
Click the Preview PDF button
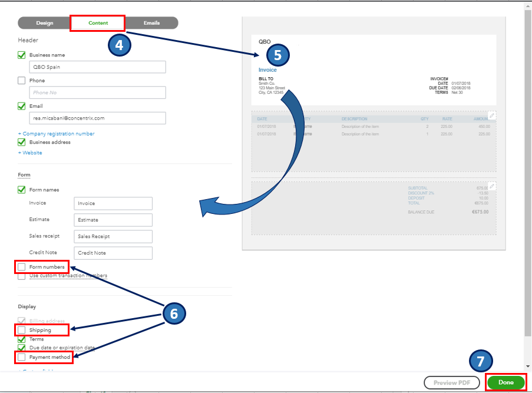coord(452,383)
